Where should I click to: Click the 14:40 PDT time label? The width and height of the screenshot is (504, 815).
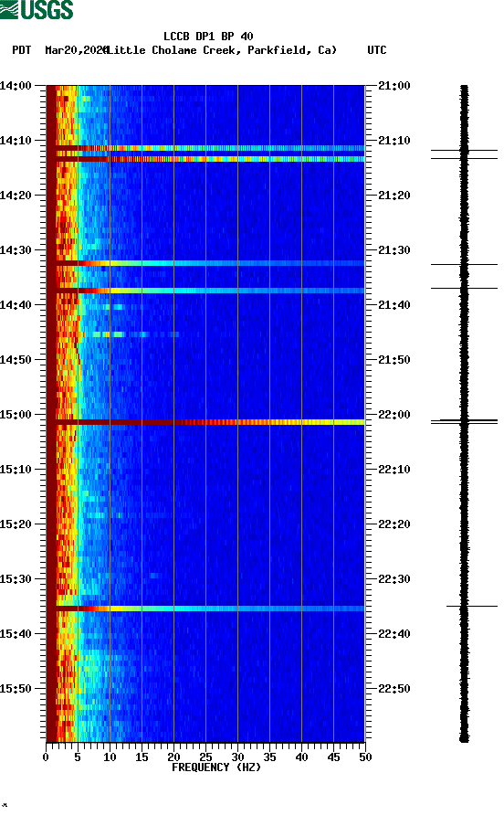click(16, 305)
